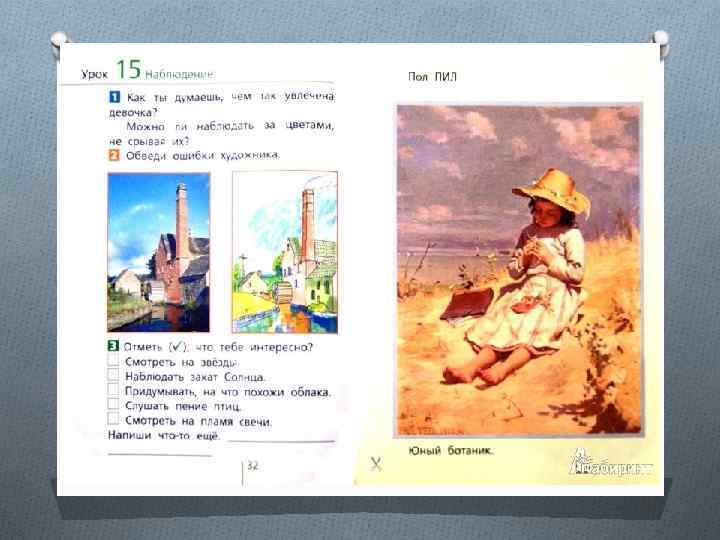Click the green task number 3 icon
The width and height of the screenshot is (720, 540).
click(113, 346)
